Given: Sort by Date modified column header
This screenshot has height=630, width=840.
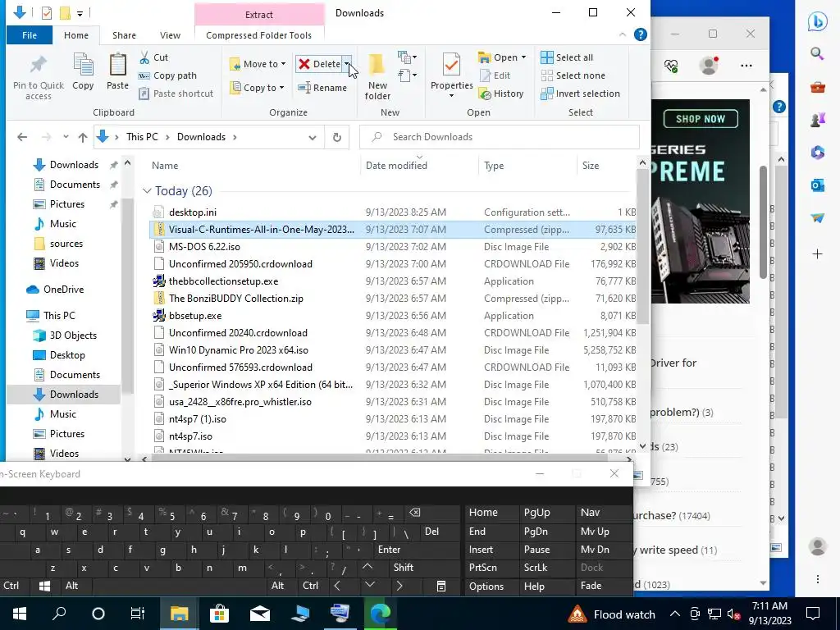Looking at the screenshot, I should (x=396, y=166).
